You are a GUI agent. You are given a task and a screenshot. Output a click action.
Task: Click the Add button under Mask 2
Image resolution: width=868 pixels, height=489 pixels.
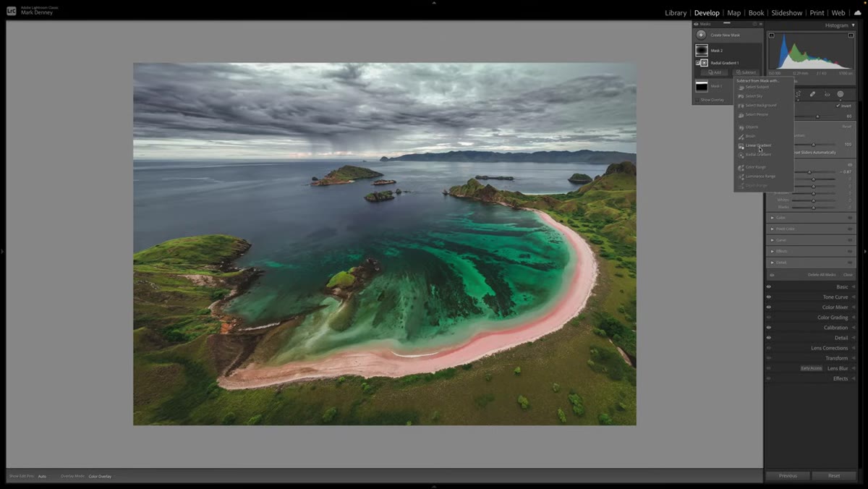(x=715, y=72)
